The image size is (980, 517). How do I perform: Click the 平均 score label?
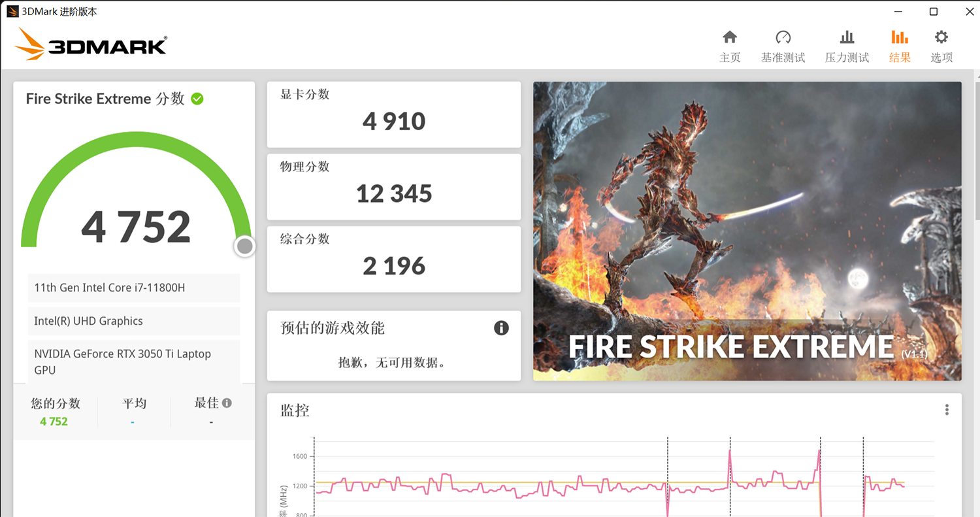tap(134, 403)
